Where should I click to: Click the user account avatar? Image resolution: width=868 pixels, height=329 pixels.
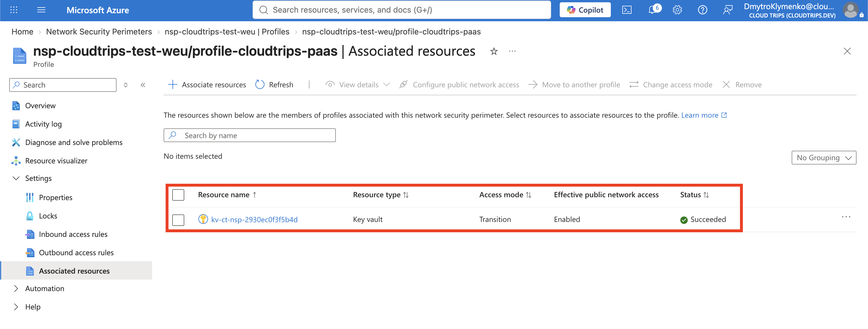click(851, 10)
